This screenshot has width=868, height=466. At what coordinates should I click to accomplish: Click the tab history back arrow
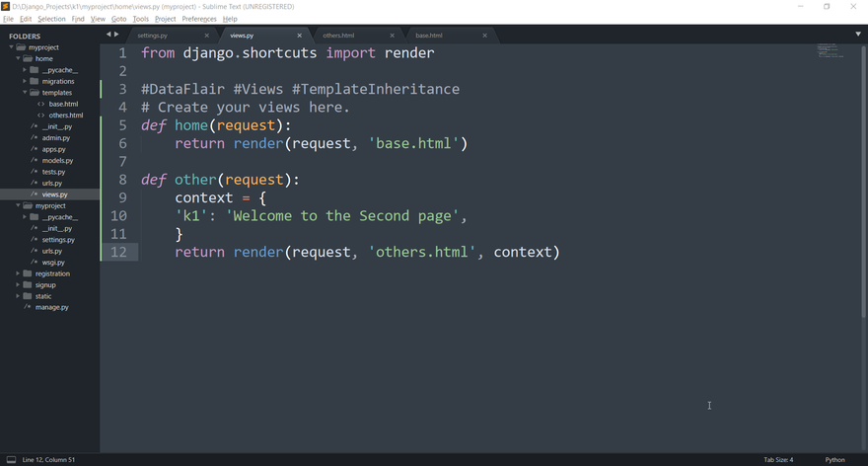(x=108, y=35)
